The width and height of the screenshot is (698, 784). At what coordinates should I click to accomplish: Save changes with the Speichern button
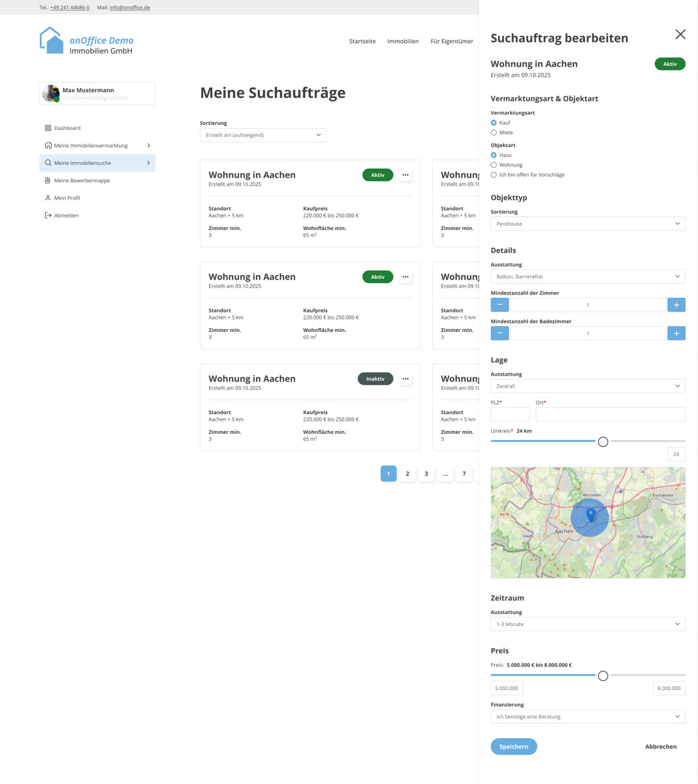point(514,746)
